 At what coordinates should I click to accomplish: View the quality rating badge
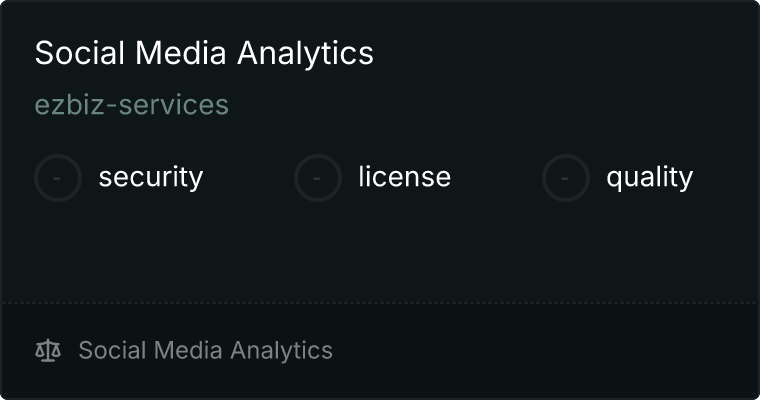pos(566,178)
